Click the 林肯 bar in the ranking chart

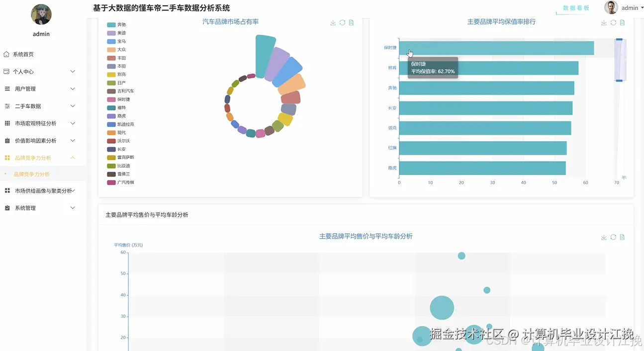tap(489, 68)
